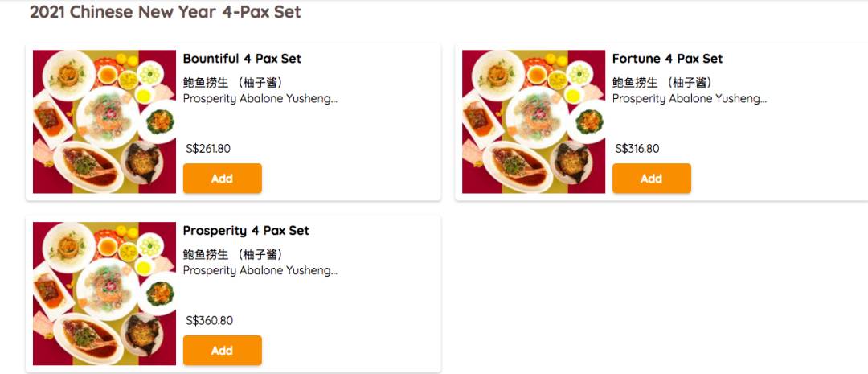
Task: Click the Fortune 4 Pax Set title
Action: 667,59
